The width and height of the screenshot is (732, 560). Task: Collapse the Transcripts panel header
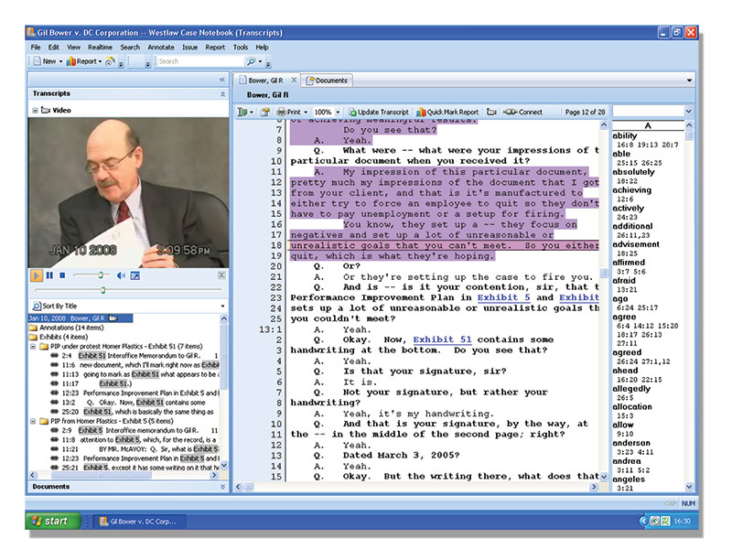pyautogui.click(x=222, y=94)
